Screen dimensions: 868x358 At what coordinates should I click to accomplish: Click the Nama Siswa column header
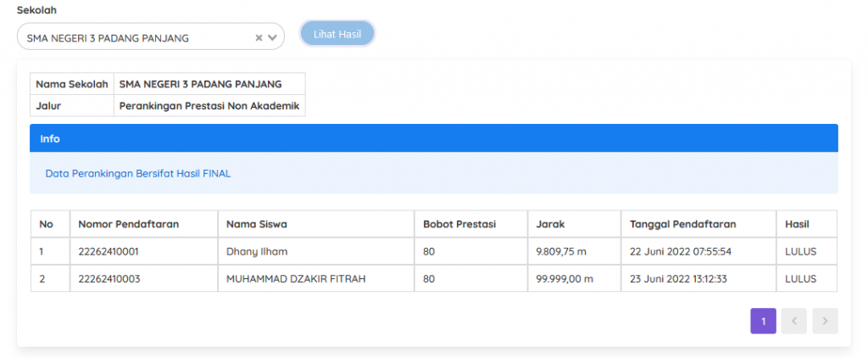pyautogui.click(x=257, y=224)
